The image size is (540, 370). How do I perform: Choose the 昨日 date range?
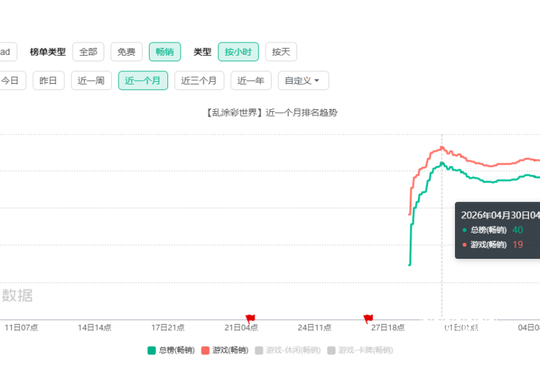coord(48,80)
